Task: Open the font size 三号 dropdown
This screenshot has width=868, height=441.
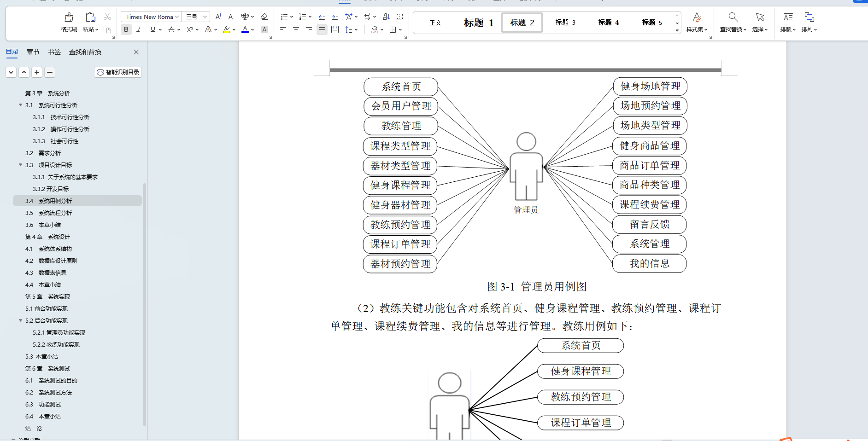Action: (x=205, y=17)
